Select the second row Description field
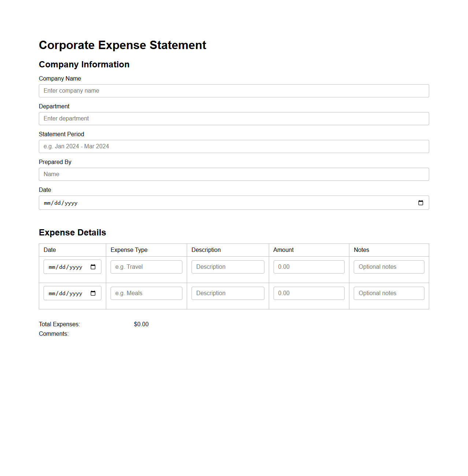The width and height of the screenshot is (468, 476). coord(227,293)
